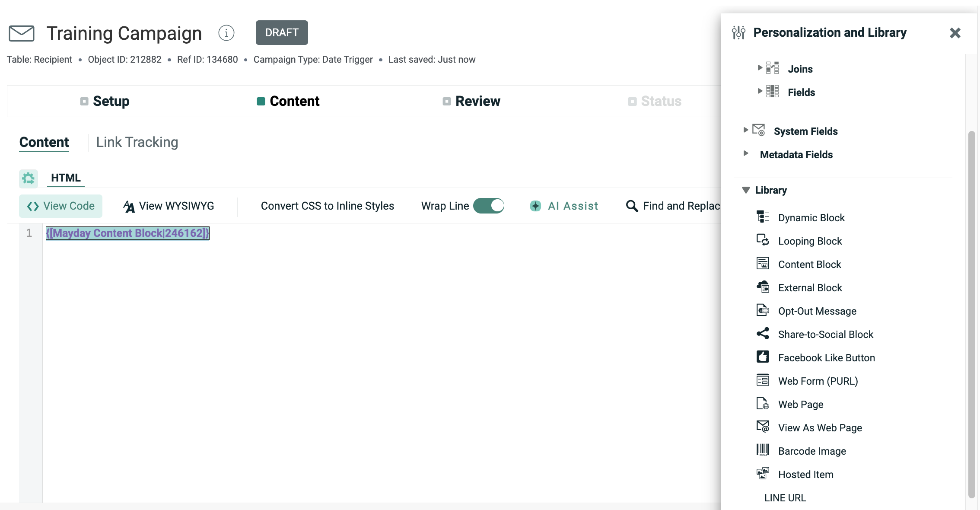This screenshot has width=980, height=510.
Task: Switch to View WYSIWYG mode
Action: click(x=169, y=206)
